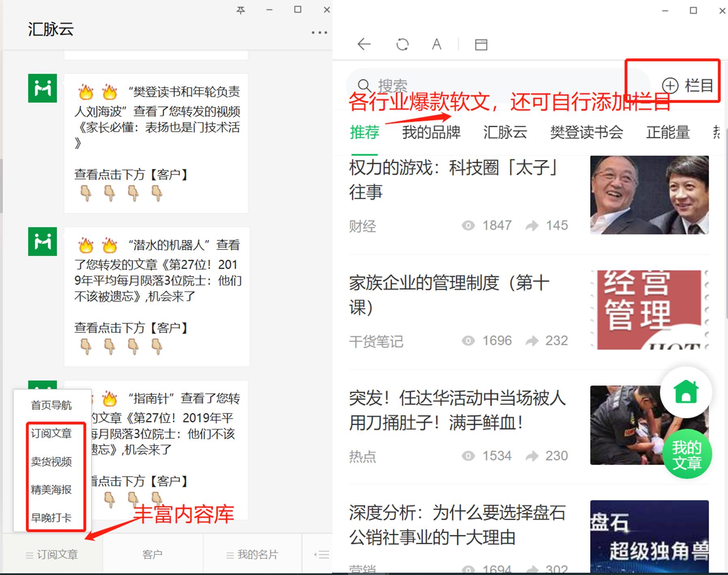728x575 pixels.
Task: Open the '...' more options in the chat header
Action: click(319, 32)
